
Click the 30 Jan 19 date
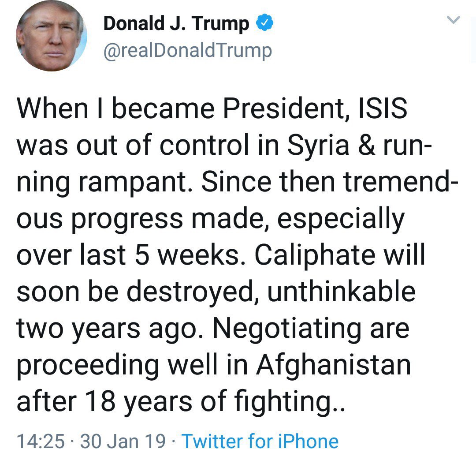(123, 441)
